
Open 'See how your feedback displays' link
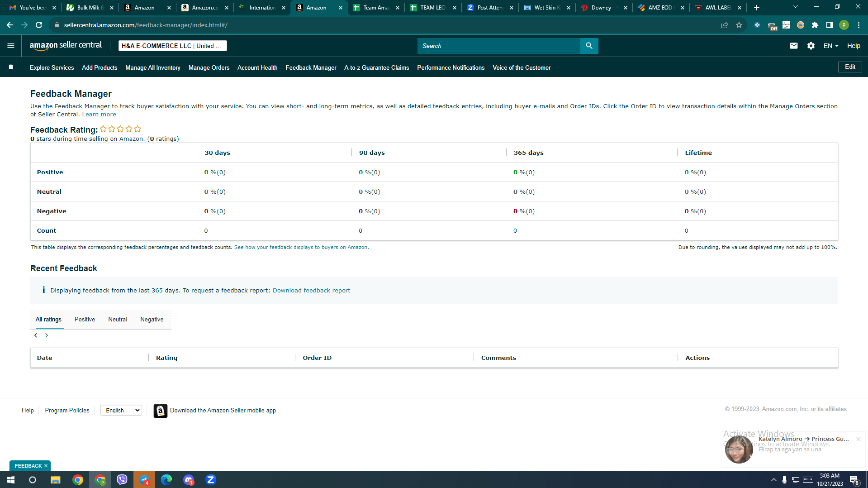(301, 247)
